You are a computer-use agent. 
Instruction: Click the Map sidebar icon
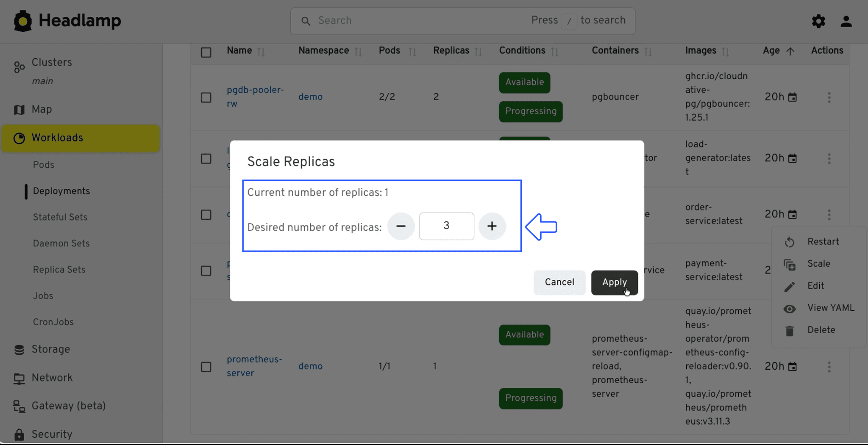coord(19,110)
